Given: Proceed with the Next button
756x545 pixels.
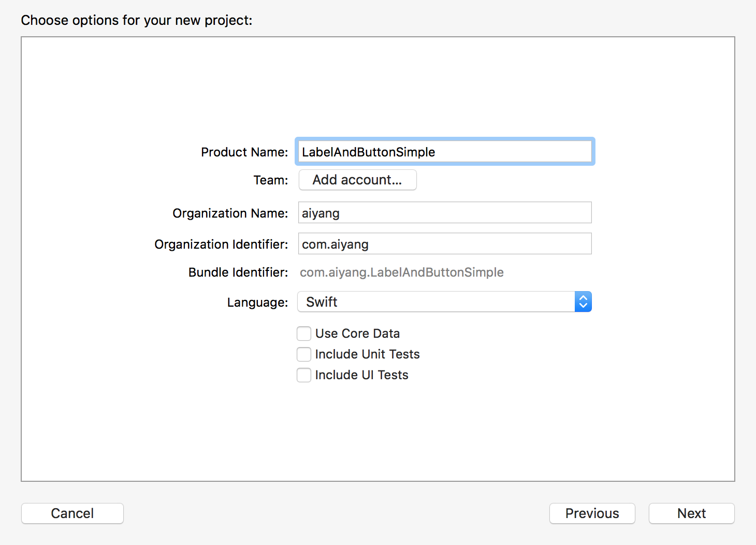Looking at the screenshot, I should pos(691,513).
